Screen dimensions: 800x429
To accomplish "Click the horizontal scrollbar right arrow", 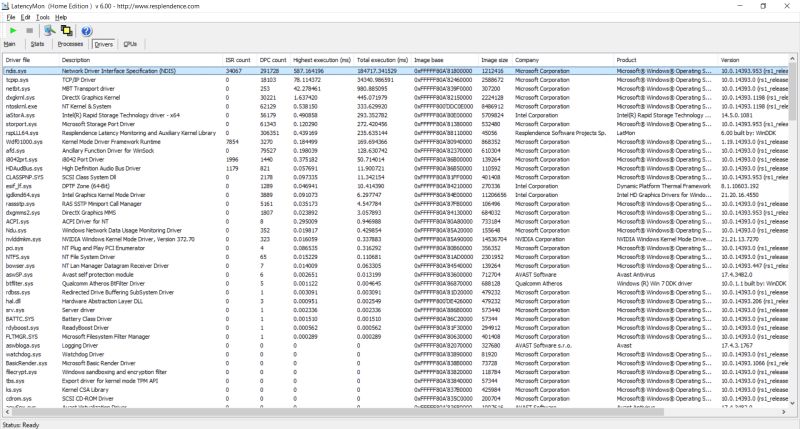I will point(784,412).
